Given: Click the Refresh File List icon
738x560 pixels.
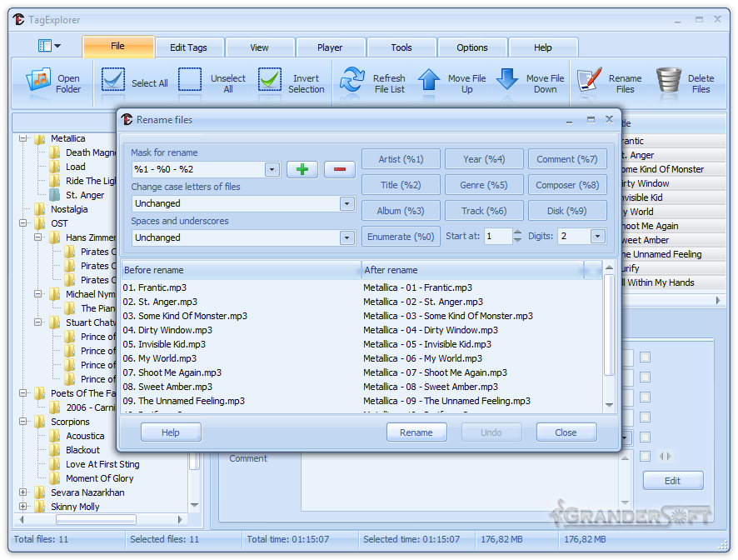Looking at the screenshot, I should (x=352, y=80).
